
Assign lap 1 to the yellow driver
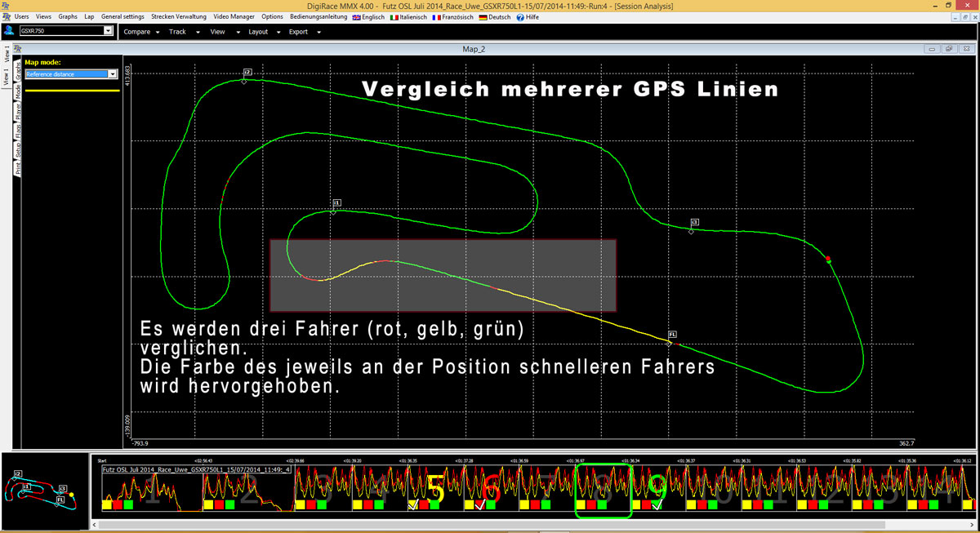(107, 505)
